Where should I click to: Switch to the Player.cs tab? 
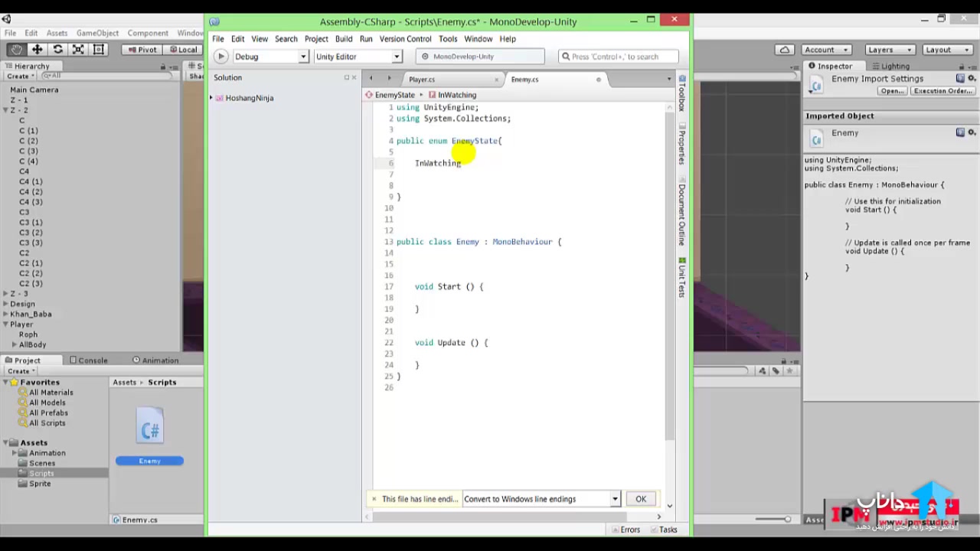pos(422,80)
